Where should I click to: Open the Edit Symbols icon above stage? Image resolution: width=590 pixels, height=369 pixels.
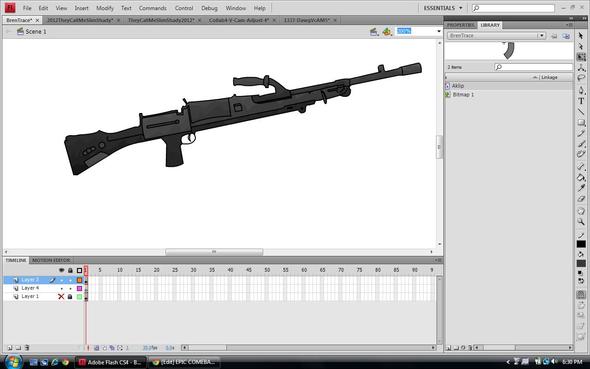pos(387,32)
